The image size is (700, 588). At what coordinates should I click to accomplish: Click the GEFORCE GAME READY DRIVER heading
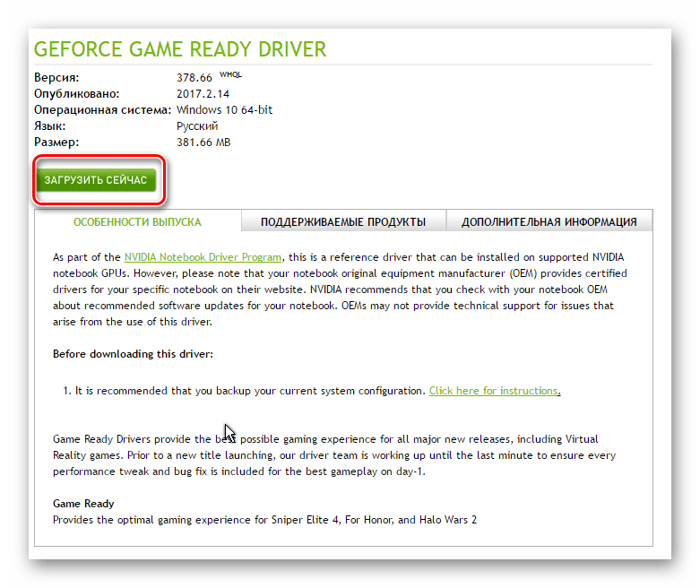(x=179, y=48)
